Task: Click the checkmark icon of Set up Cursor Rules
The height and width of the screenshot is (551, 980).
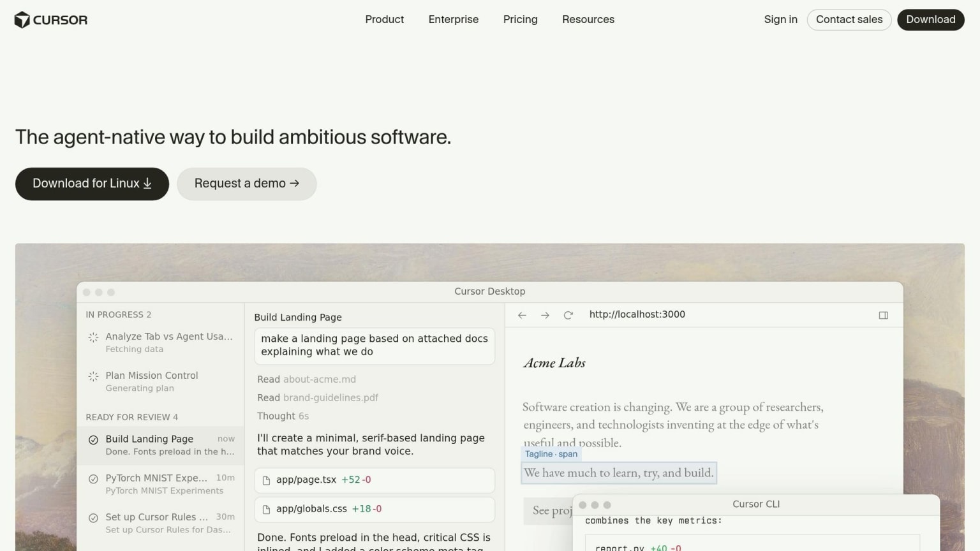Action: pos(93,518)
